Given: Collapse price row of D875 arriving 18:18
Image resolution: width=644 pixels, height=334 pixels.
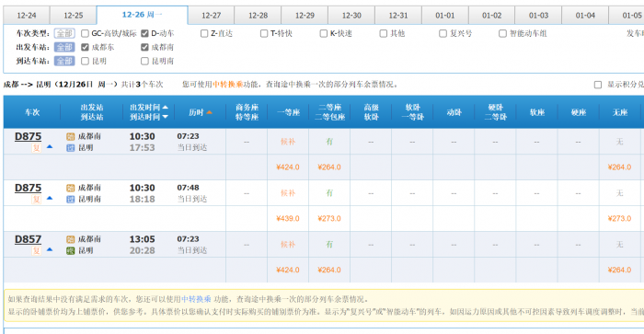Looking at the screenshot, I should tap(50, 198).
